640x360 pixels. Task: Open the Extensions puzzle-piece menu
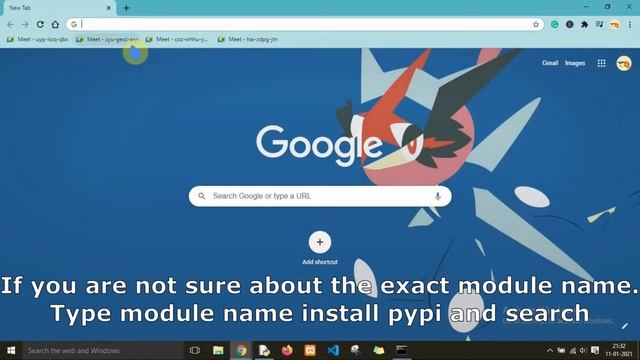[584, 24]
